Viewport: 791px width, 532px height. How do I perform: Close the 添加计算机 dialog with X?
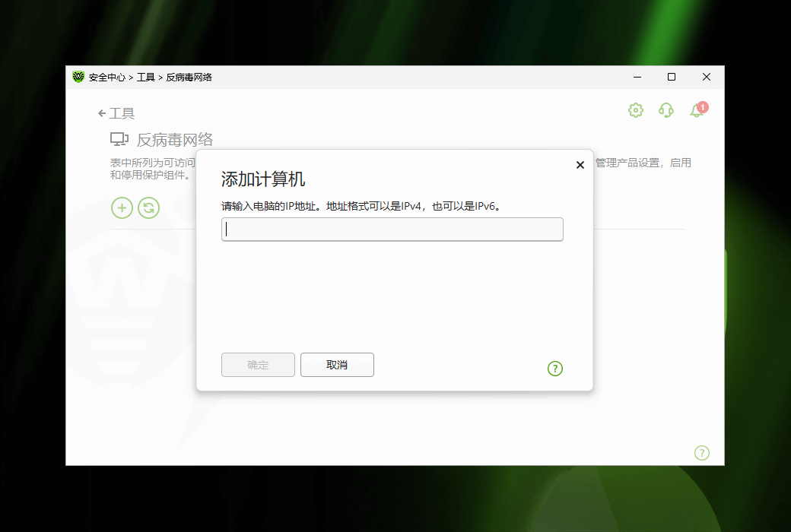[580, 165]
